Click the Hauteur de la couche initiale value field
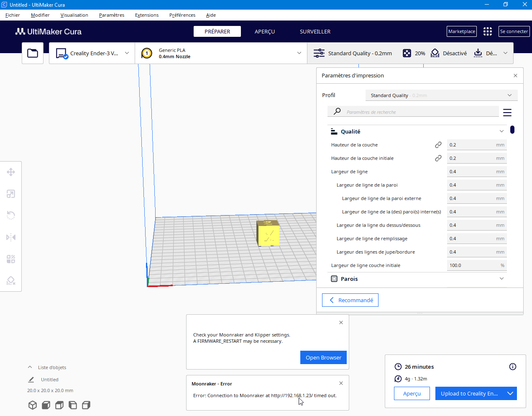Image resolution: width=532 pixels, height=416 pixels. coord(477,158)
